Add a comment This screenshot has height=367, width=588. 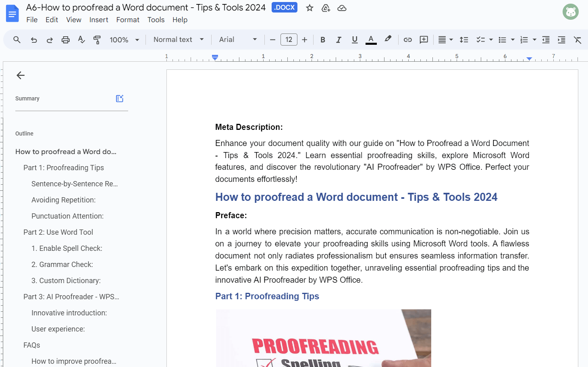pyautogui.click(x=424, y=40)
